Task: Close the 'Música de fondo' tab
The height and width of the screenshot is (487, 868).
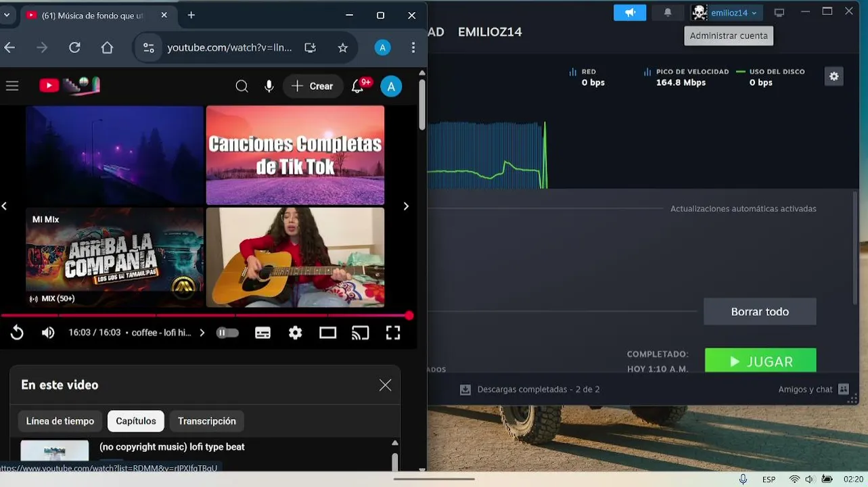Action: tap(165, 15)
